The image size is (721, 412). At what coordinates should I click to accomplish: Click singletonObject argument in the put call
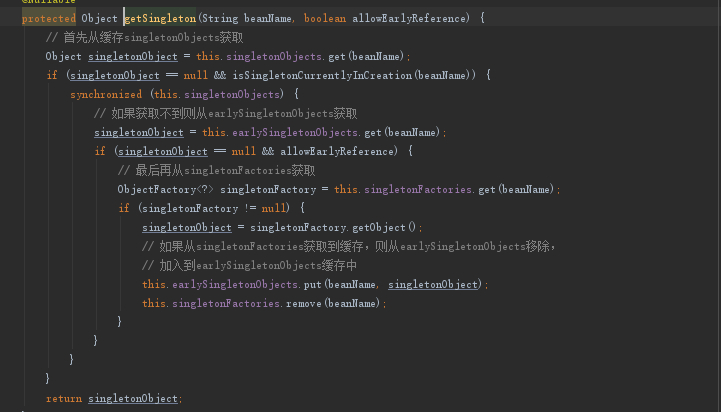pyautogui.click(x=433, y=285)
